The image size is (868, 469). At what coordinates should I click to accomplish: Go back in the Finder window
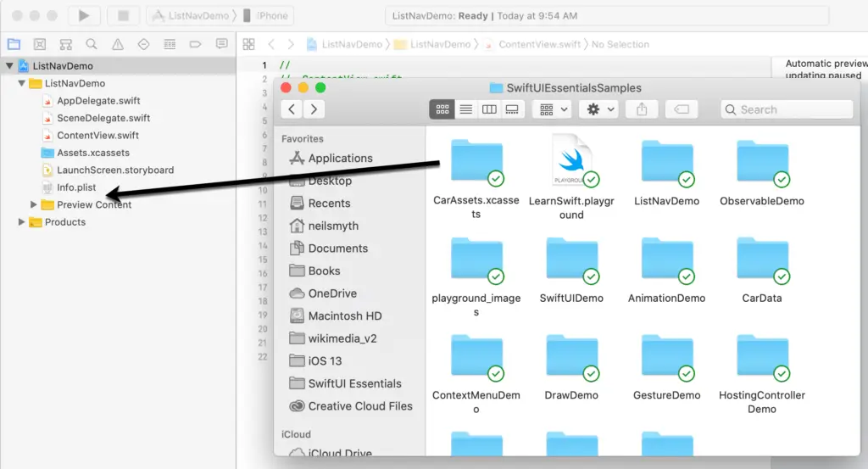tap(292, 109)
